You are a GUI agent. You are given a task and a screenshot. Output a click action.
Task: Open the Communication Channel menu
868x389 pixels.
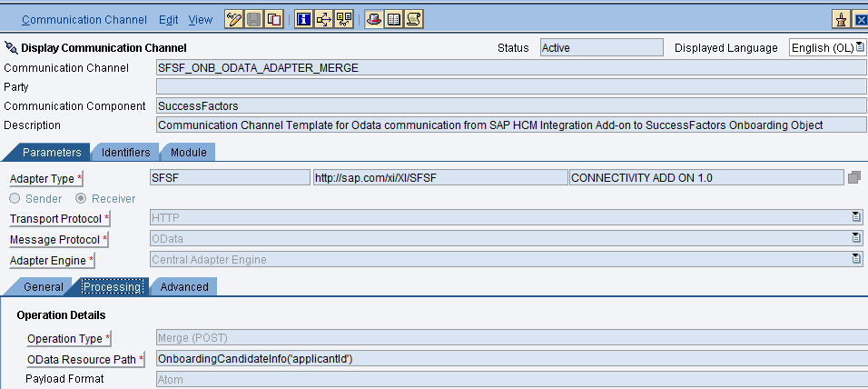[84, 20]
